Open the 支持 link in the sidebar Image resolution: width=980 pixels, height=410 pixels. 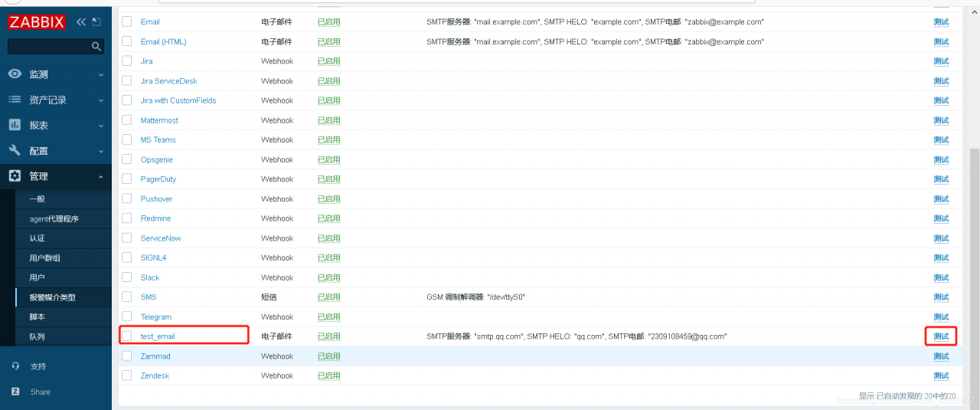38,366
